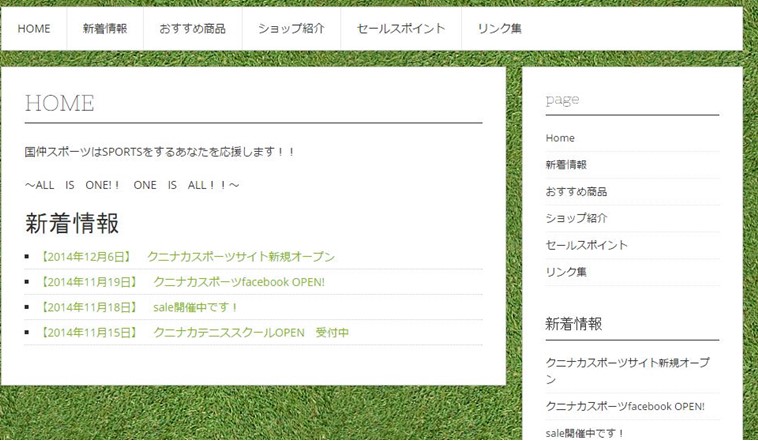The width and height of the screenshot is (758, 441).
Task: Open リンク集 in the top navigation bar
Action: point(499,29)
